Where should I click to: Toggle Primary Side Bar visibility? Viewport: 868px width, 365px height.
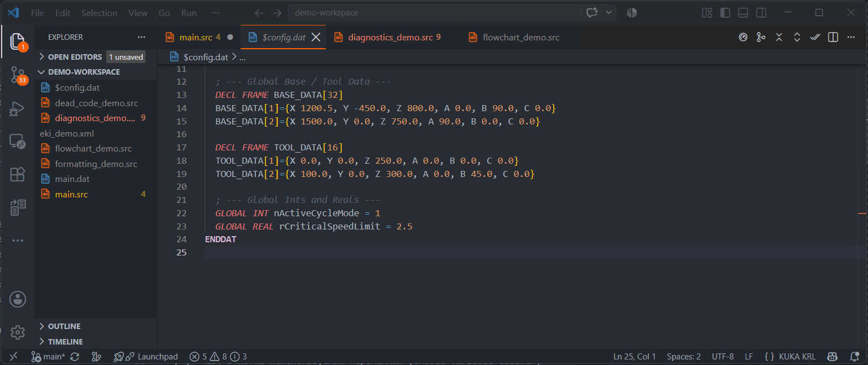pos(725,13)
